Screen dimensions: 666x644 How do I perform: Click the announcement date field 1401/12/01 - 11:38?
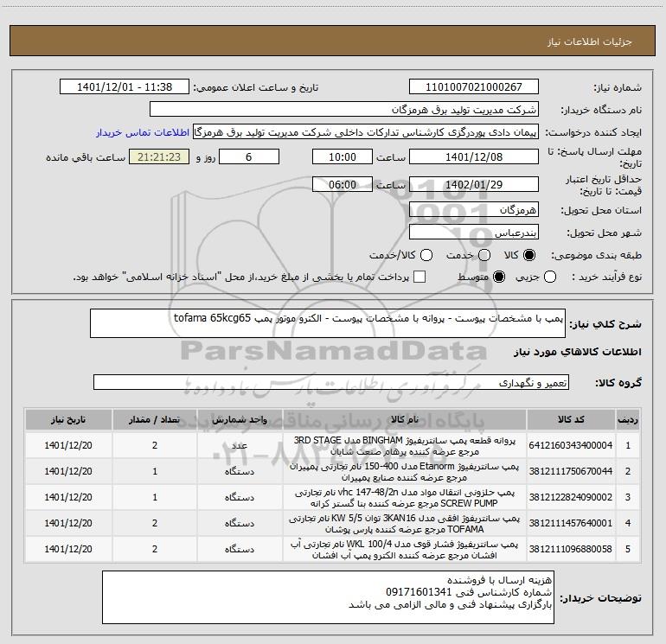pos(125,87)
